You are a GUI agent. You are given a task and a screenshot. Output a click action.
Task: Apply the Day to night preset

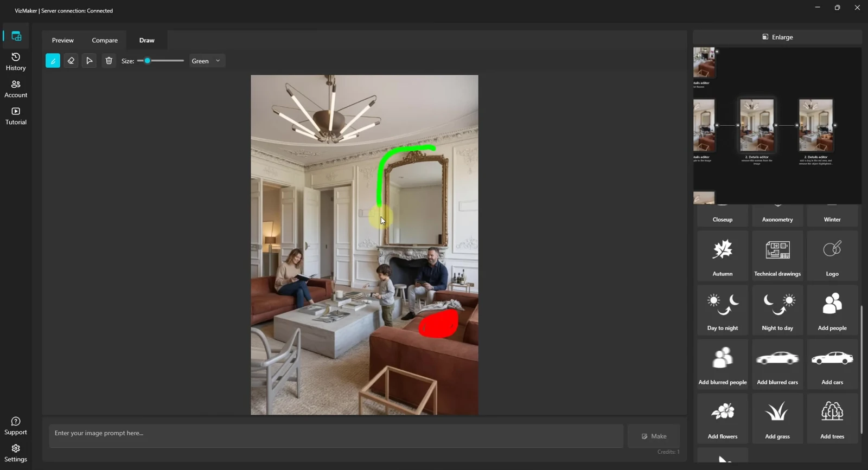pos(723,310)
